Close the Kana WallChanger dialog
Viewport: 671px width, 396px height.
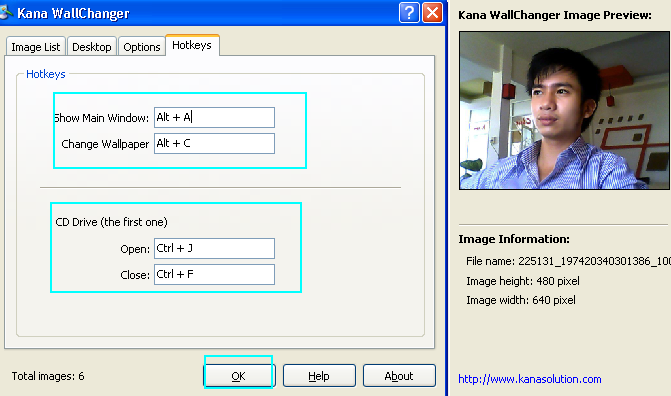click(432, 12)
